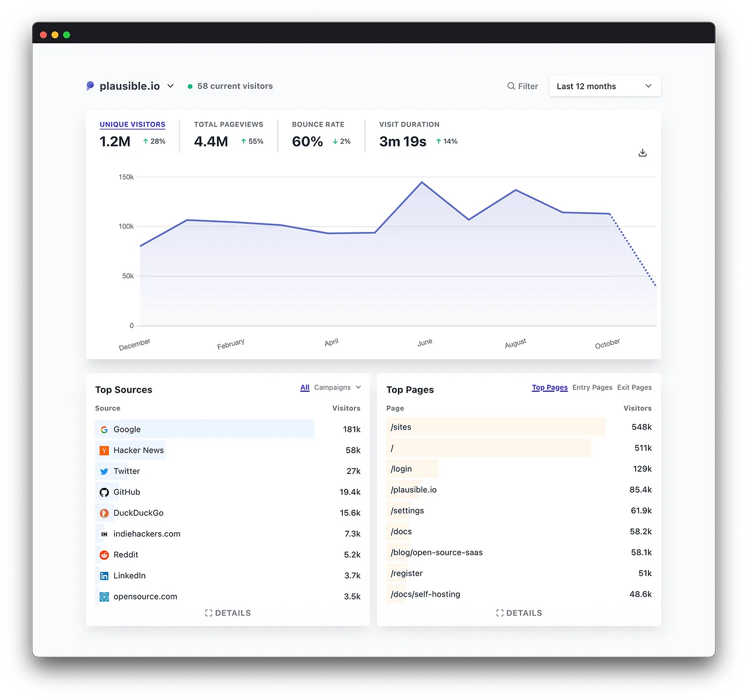748x700 pixels.
Task: Click the GitHub source icon
Action: click(x=104, y=492)
